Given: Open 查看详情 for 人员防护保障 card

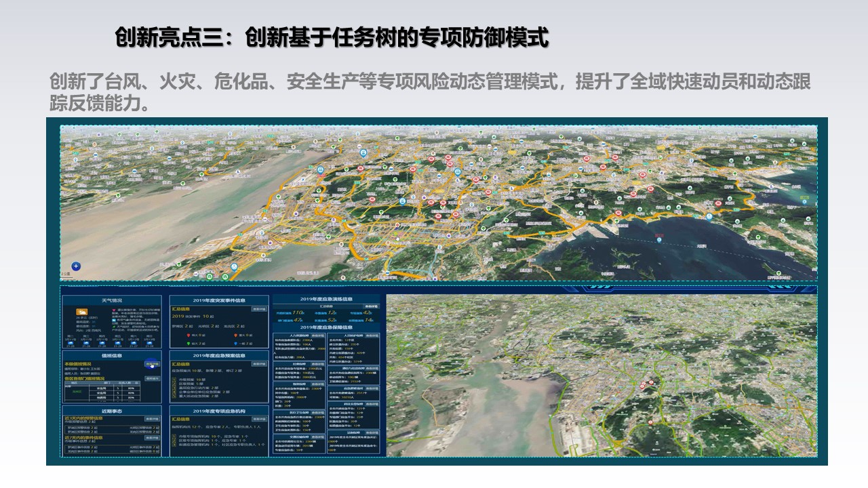Looking at the screenshot, I should (372, 335).
